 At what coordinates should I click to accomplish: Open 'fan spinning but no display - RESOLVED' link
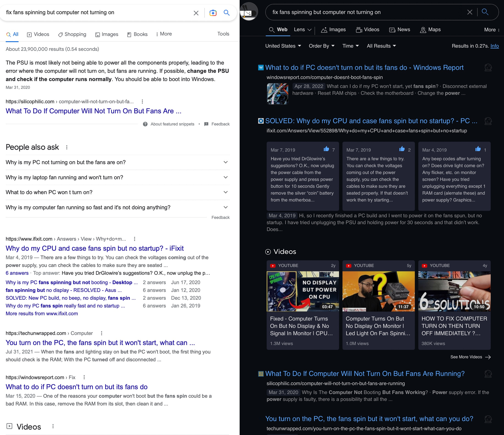[x=63, y=290]
